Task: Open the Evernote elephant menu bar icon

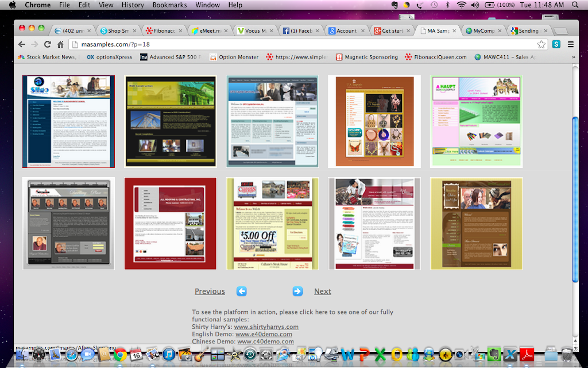Action: [394, 5]
